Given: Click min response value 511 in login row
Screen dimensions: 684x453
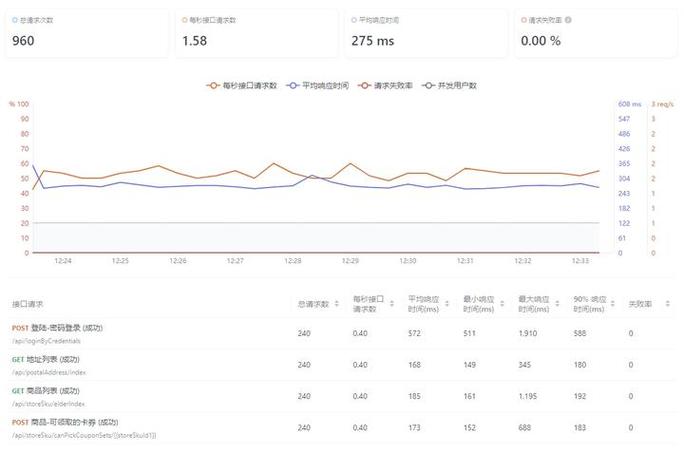Looking at the screenshot, I should 469,333.
